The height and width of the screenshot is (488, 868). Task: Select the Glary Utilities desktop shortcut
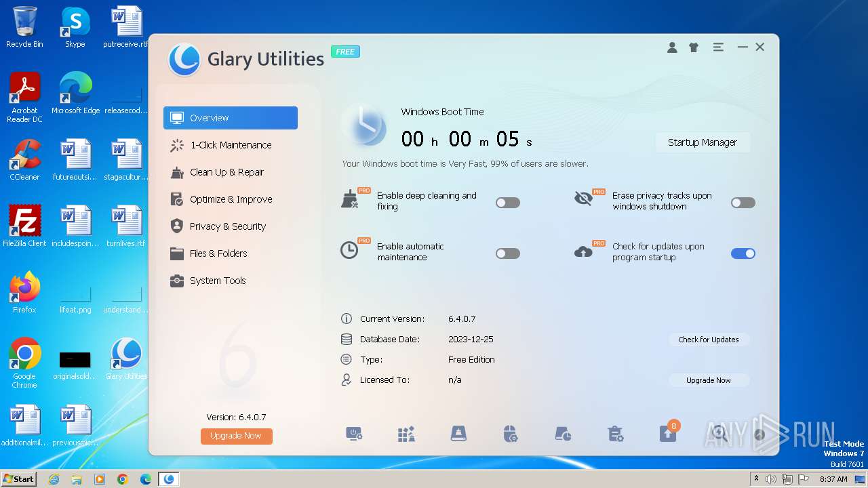click(x=126, y=359)
